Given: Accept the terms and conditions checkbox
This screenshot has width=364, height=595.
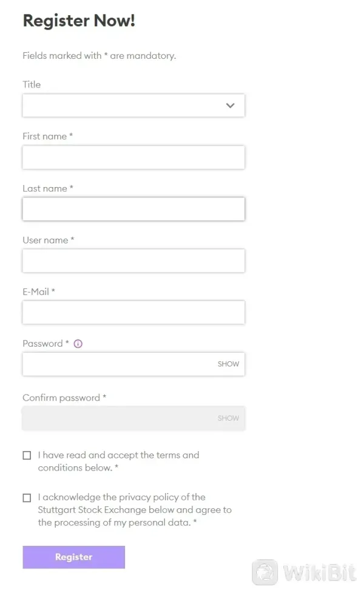Looking at the screenshot, I should [27, 455].
